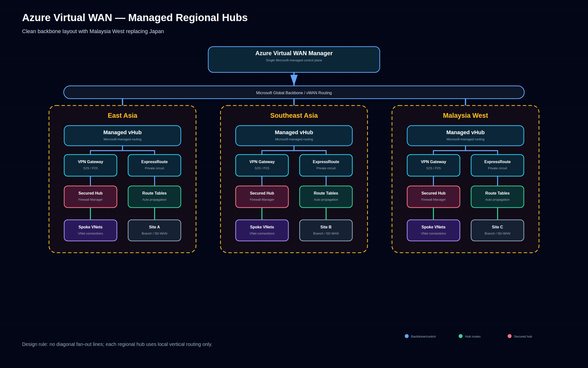Click the Backbone/control legend label
Viewport: 588px width, 368px height.
423,336
